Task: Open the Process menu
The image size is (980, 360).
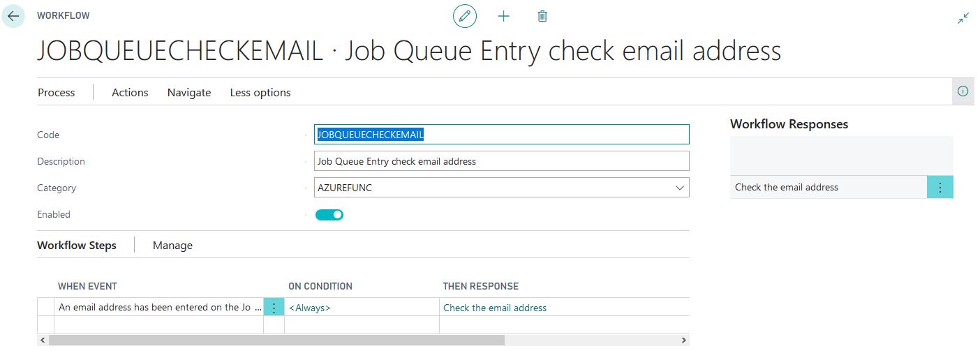Action: (x=56, y=93)
